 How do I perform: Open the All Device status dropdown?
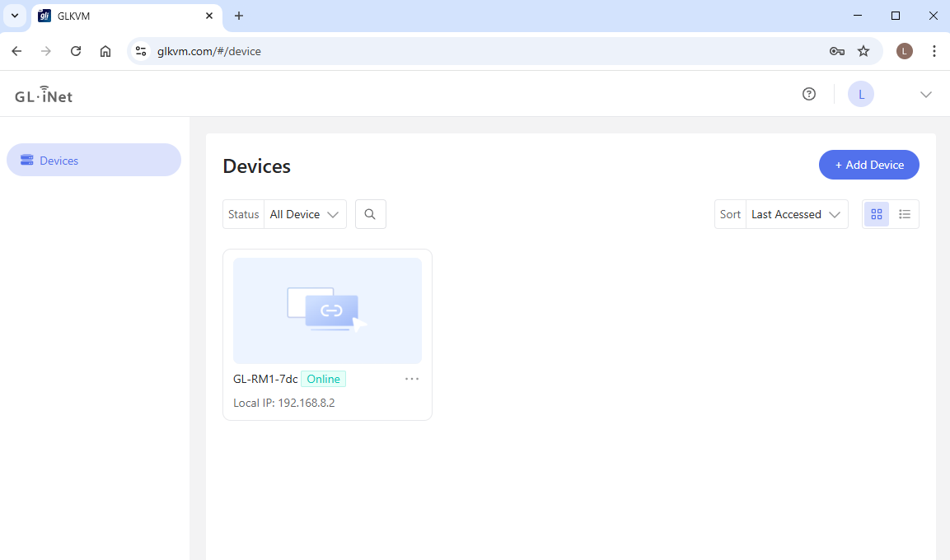(305, 214)
